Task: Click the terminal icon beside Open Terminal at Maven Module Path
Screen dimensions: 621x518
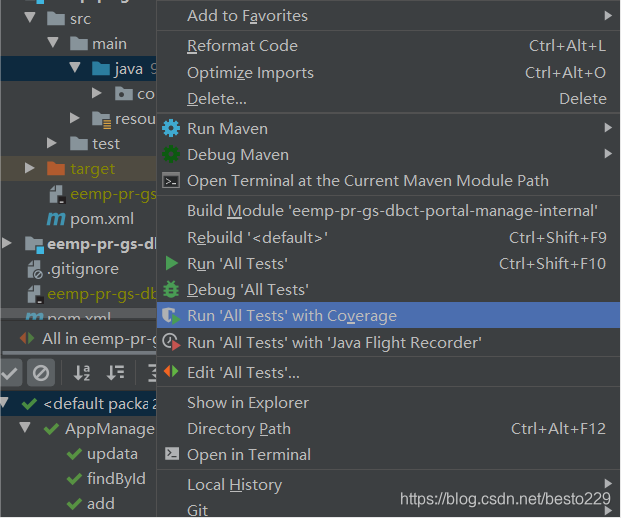Action: coord(171,181)
